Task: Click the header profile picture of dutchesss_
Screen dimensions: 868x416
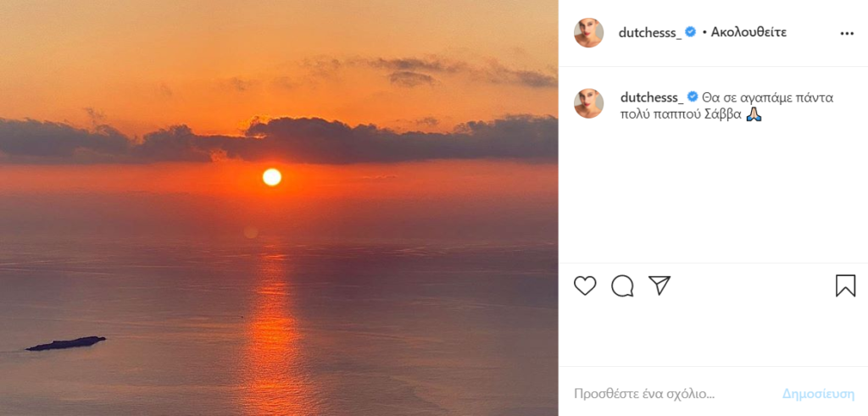Action: pyautogui.click(x=588, y=33)
